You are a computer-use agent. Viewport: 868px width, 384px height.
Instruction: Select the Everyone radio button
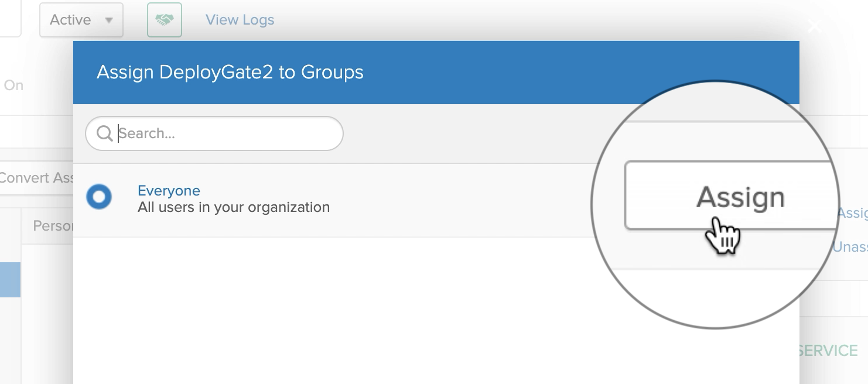[100, 197]
